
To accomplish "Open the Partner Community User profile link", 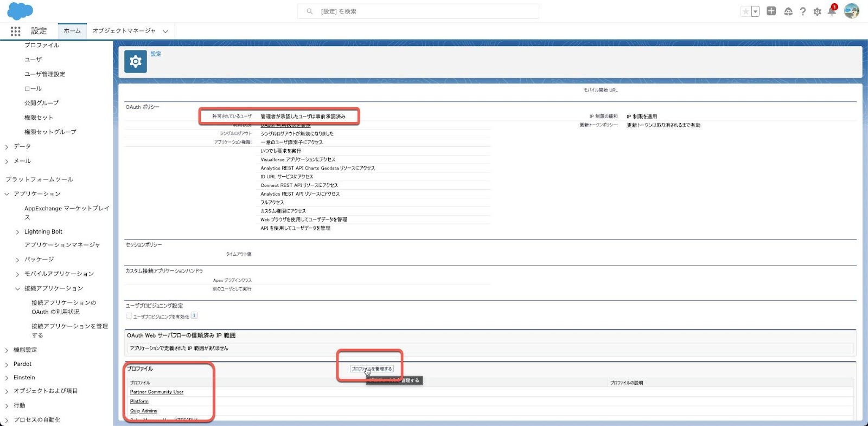I will (157, 392).
